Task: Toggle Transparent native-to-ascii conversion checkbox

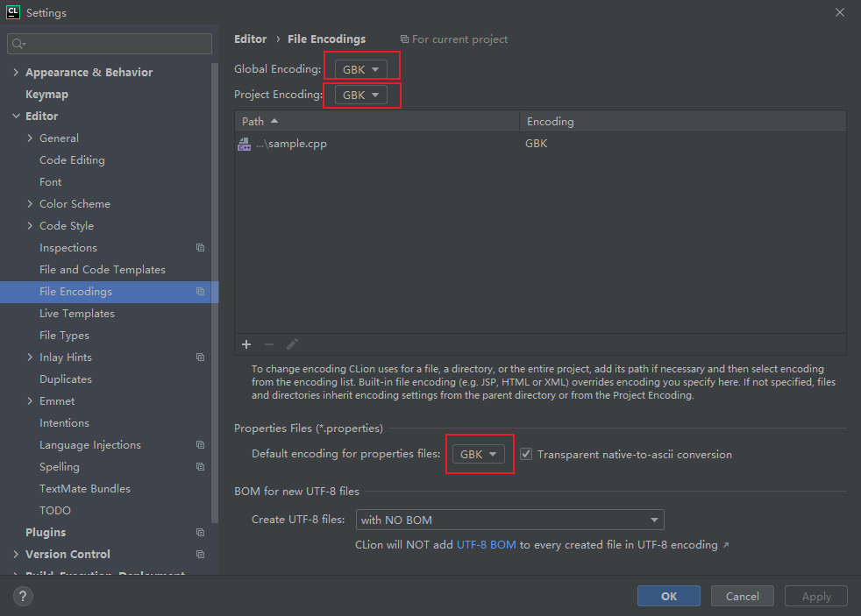Action: 526,454
